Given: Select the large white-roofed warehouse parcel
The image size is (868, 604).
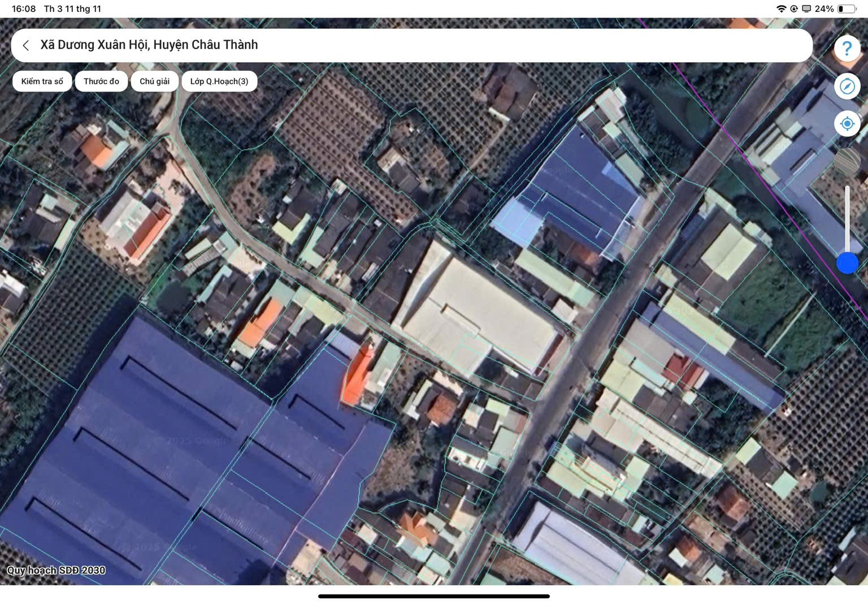Looking at the screenshot, I should (478, 311).
